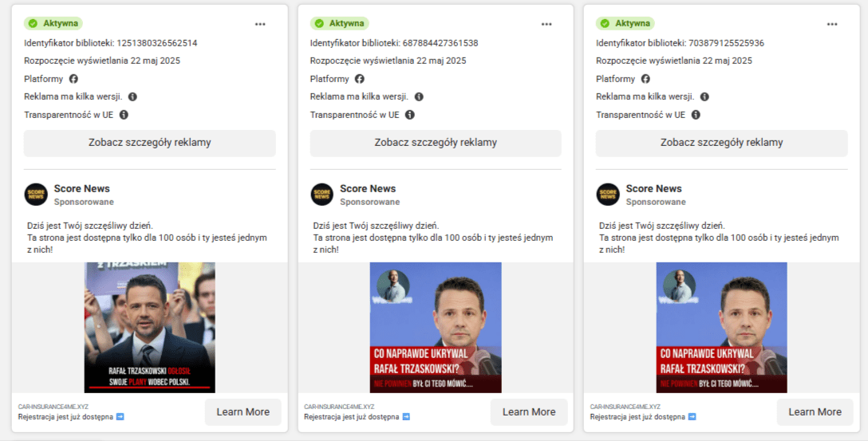This screenshot has height=441, width=868.
Task: Click the Facebook platform icon in ad 687884427361538
Action: [359, 79]
